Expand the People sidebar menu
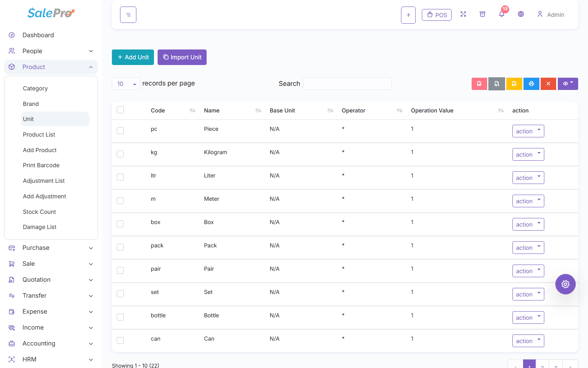This screenshot has height=368, width=588. pyautogui.click(x=51, y=51)
